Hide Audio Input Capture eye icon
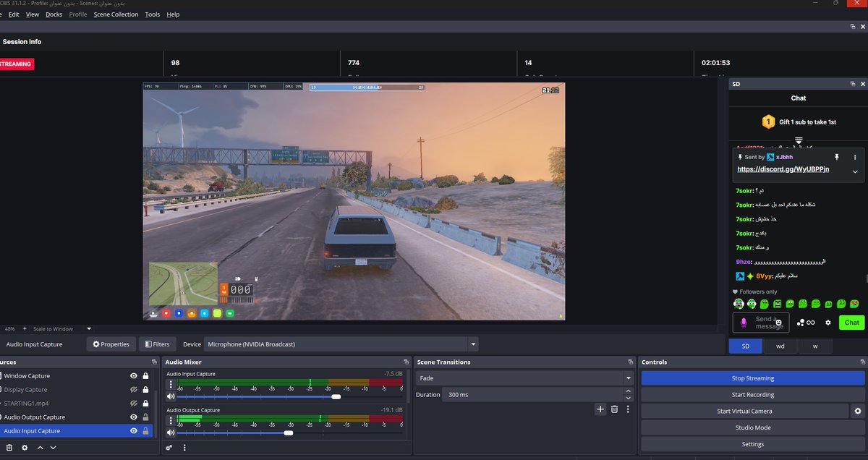The image size is (868, 460). (134, 431)
